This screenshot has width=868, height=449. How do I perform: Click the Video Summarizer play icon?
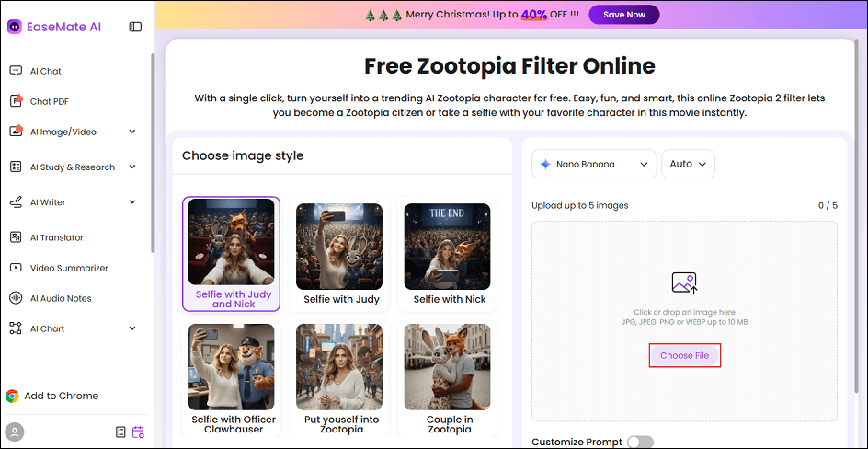[16, 268]
